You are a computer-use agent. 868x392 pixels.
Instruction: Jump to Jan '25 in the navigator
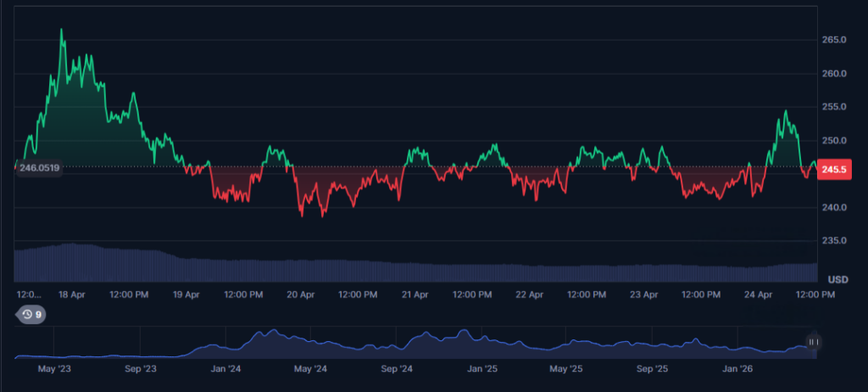coord(483,369)
